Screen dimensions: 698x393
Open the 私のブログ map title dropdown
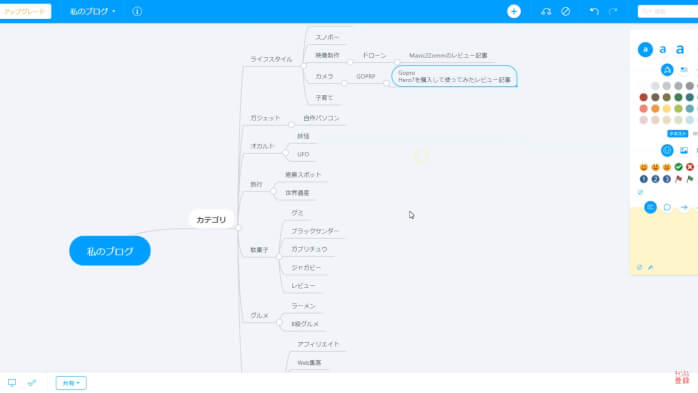93,12
